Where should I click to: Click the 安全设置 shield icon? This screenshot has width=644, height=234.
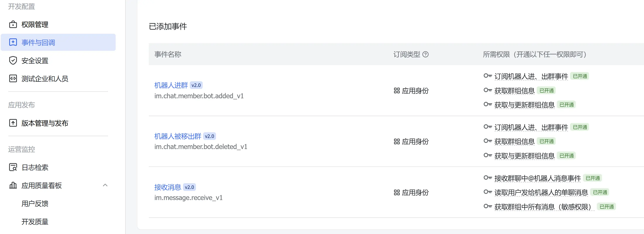(13, 60)
